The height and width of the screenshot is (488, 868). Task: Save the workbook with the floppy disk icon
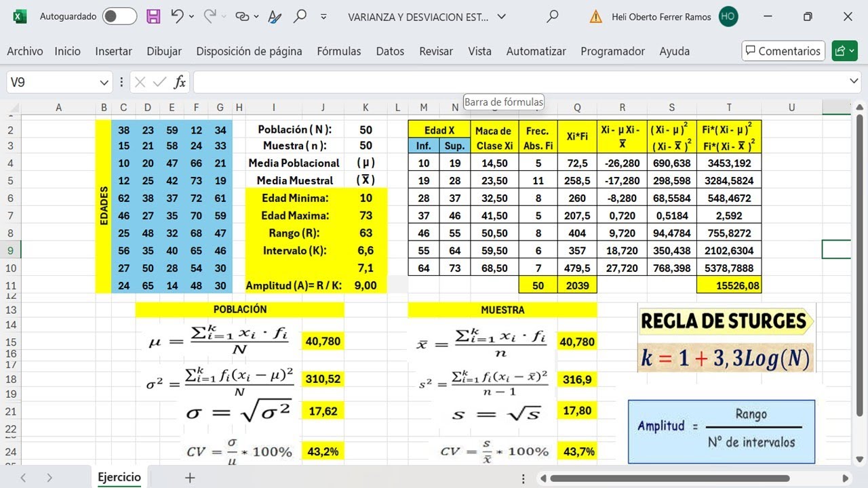click(154, 16)
